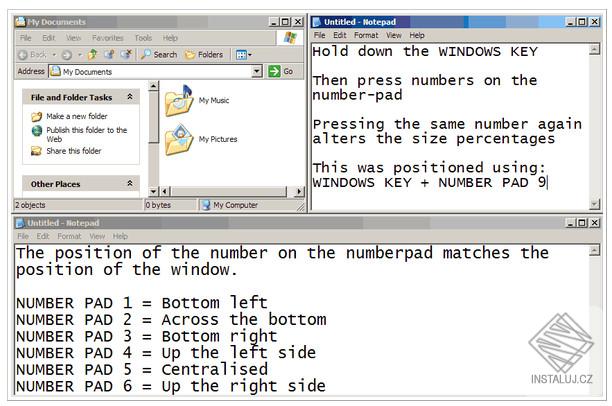The image size is (612, 406).
Task: Open the Forward button history dropdown arrow
Action: click(x=80, y=55)
